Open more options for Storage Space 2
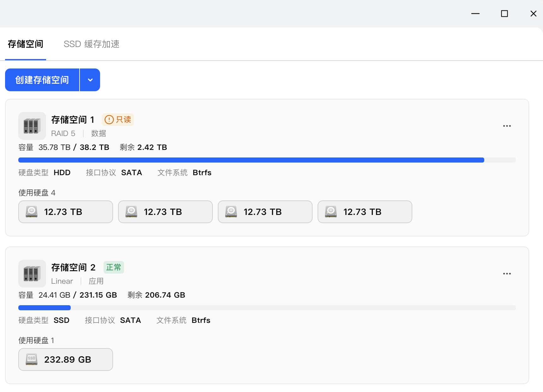Viewport: 543px width, 392px height. point(507,274)
